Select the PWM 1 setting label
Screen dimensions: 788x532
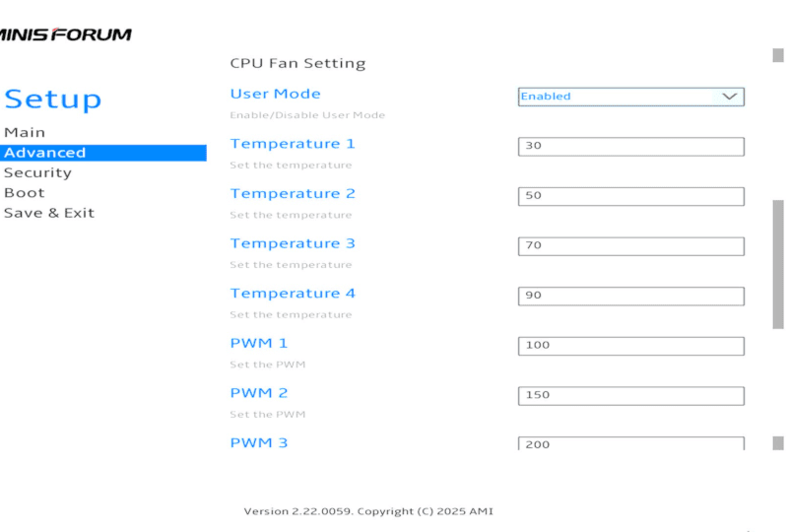point(259,343)
